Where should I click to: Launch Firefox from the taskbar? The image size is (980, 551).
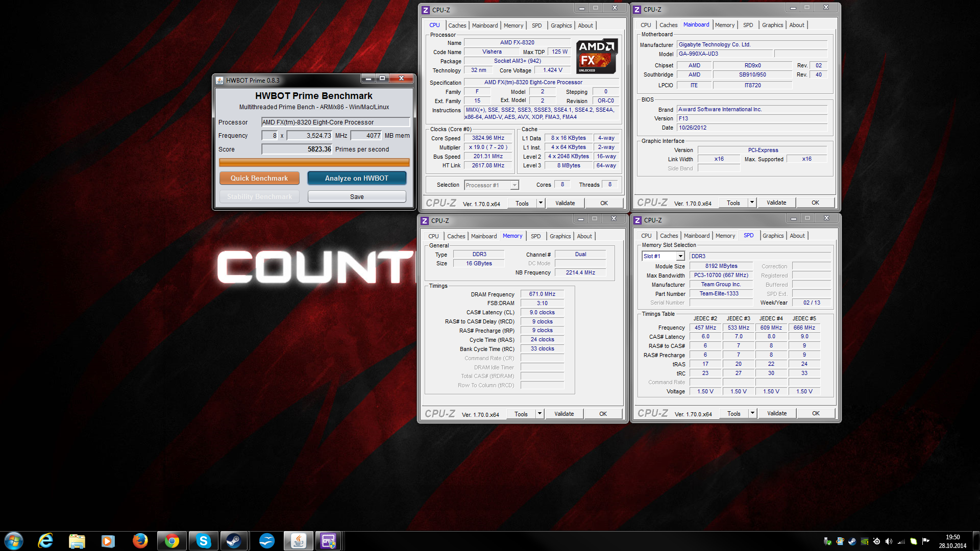140,541
